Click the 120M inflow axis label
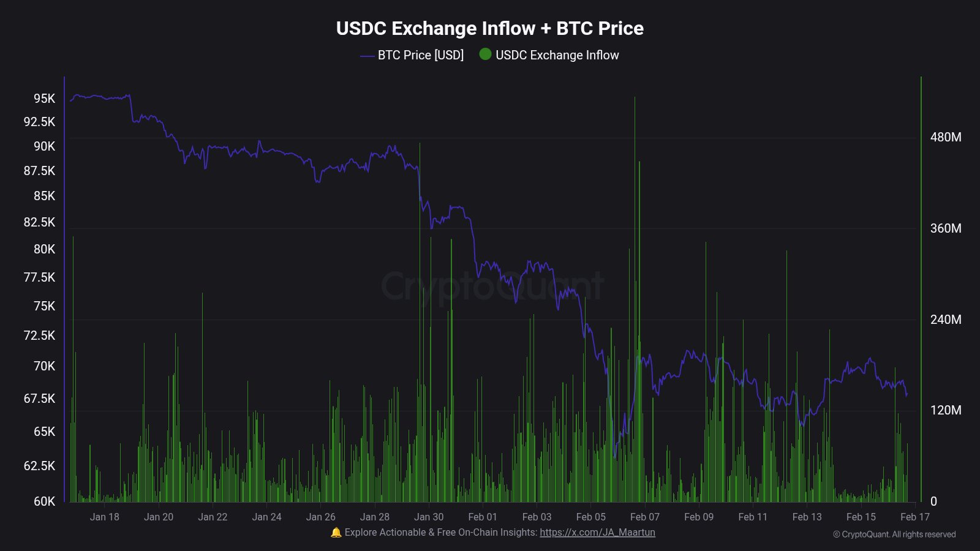The width and height of the screenshot is (980, 551). pyautogui.click(x=945, y=410)
